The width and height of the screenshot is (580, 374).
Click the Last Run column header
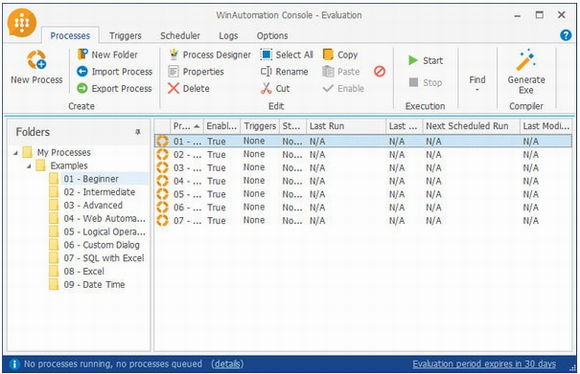pyautogui.click(x=346, y=126)
